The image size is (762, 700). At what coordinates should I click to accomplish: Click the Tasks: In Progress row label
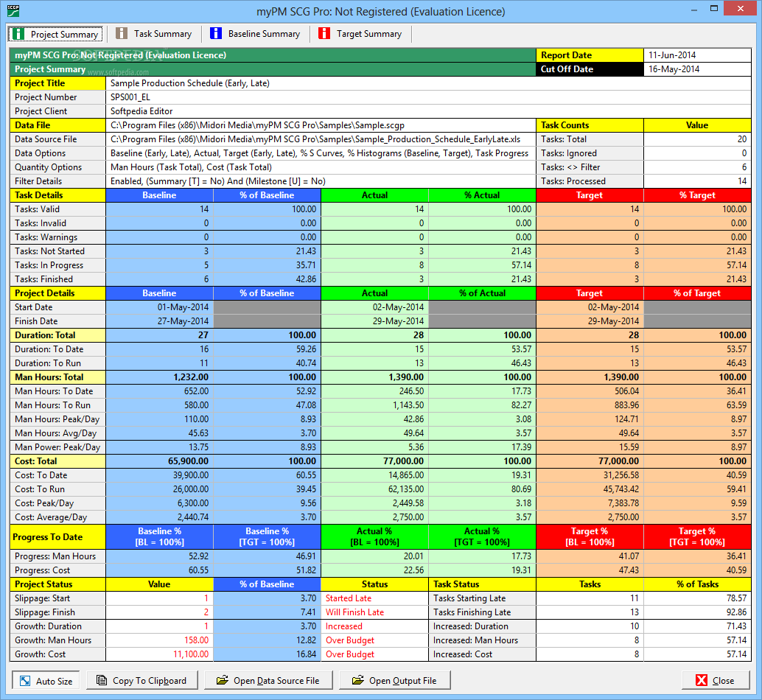(x=57, y=266)
